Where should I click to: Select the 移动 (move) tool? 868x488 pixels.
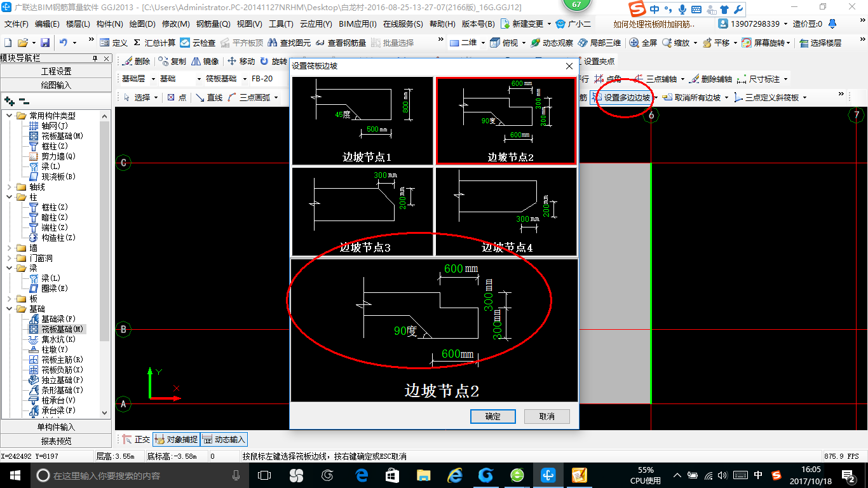[241, 61]
